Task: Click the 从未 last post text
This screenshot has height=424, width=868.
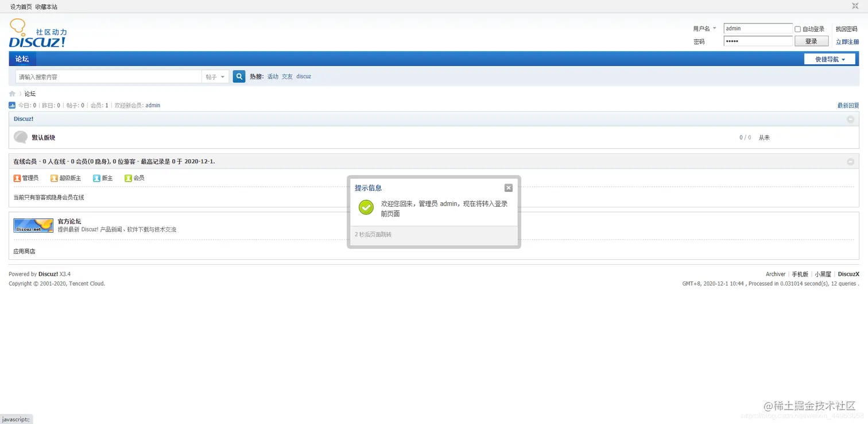Action: (x=764, y=138)
